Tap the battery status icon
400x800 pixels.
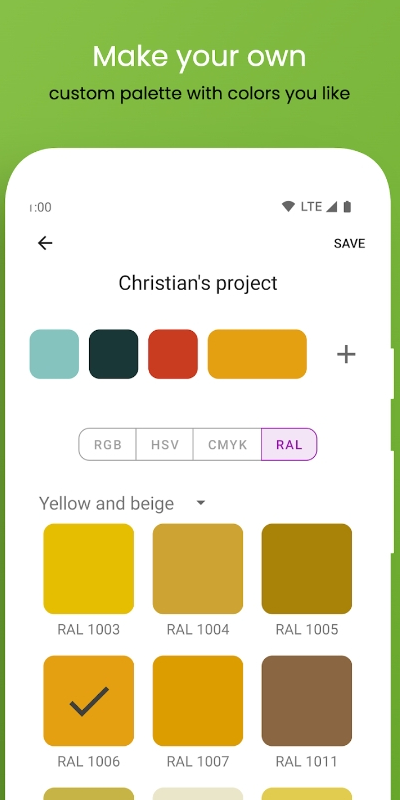pos(347,207)
